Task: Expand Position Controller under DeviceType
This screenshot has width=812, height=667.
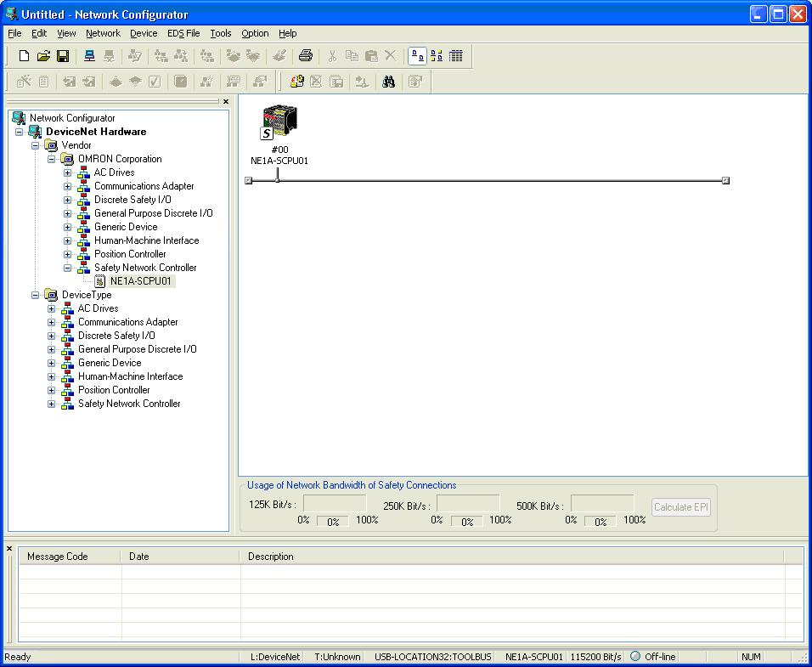Action: (x=51, y=391)
